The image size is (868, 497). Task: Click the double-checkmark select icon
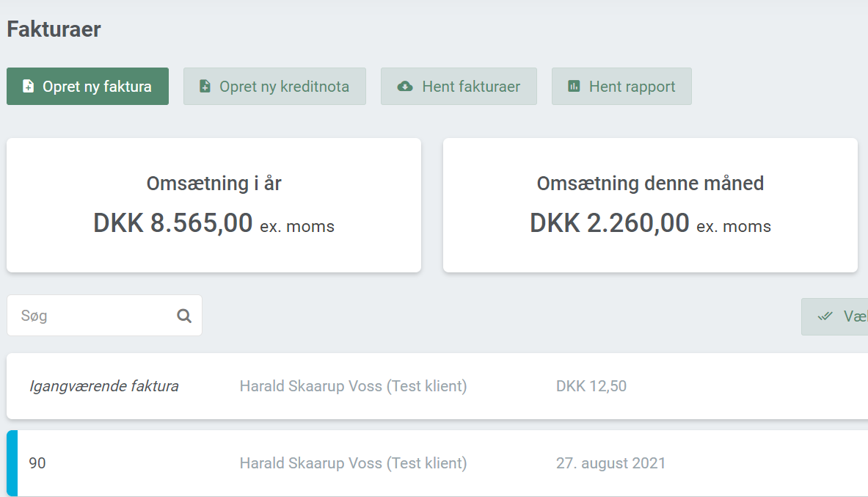(x=825, y=316)
